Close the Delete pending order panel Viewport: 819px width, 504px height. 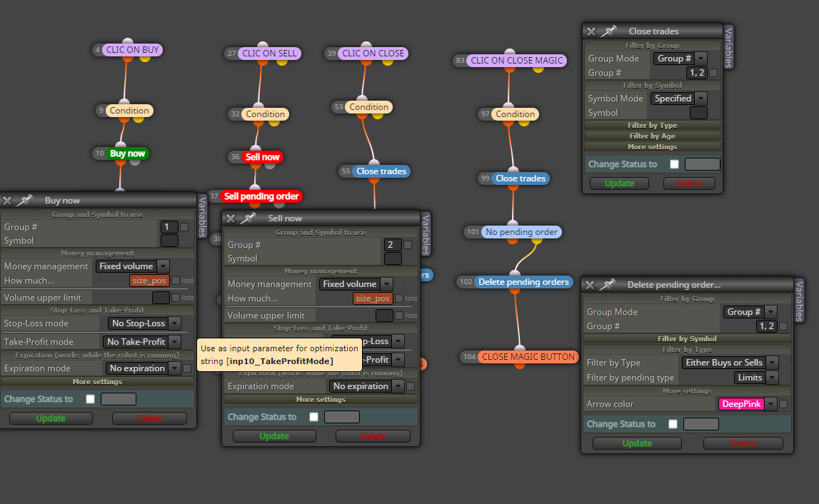(591, 285)
